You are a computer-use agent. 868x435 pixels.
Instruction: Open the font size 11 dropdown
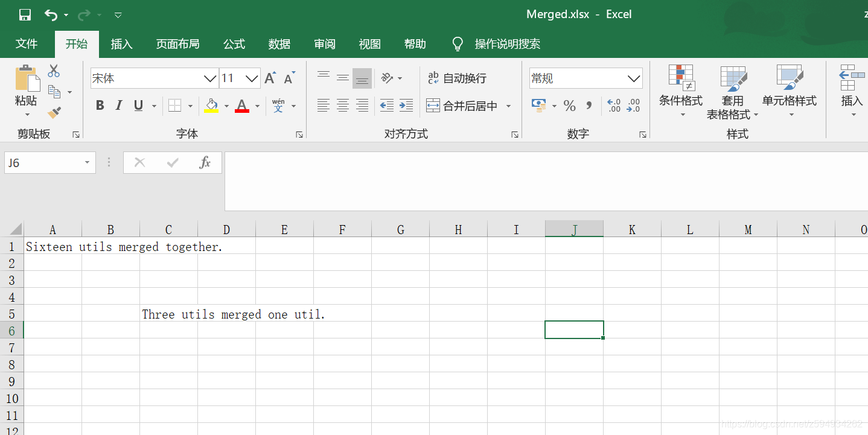coord(252,78)
